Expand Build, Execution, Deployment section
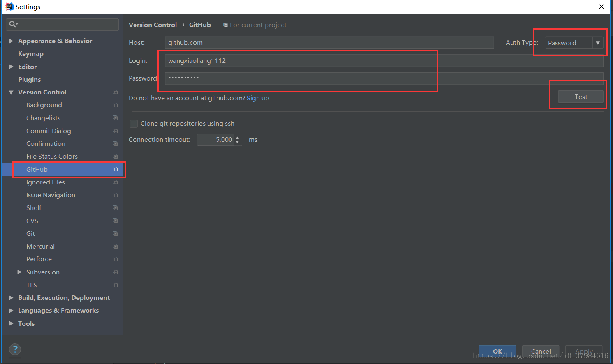Image resolution: width=613 pixels, height=364 pixels. tap(11, 298)
